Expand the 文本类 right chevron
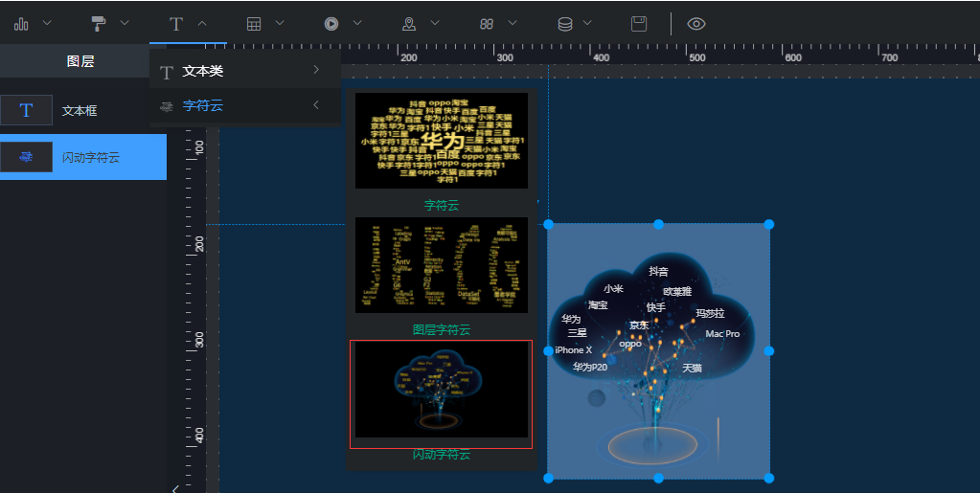The height and width of the screenshot is (493, 980). coord(316,69)
